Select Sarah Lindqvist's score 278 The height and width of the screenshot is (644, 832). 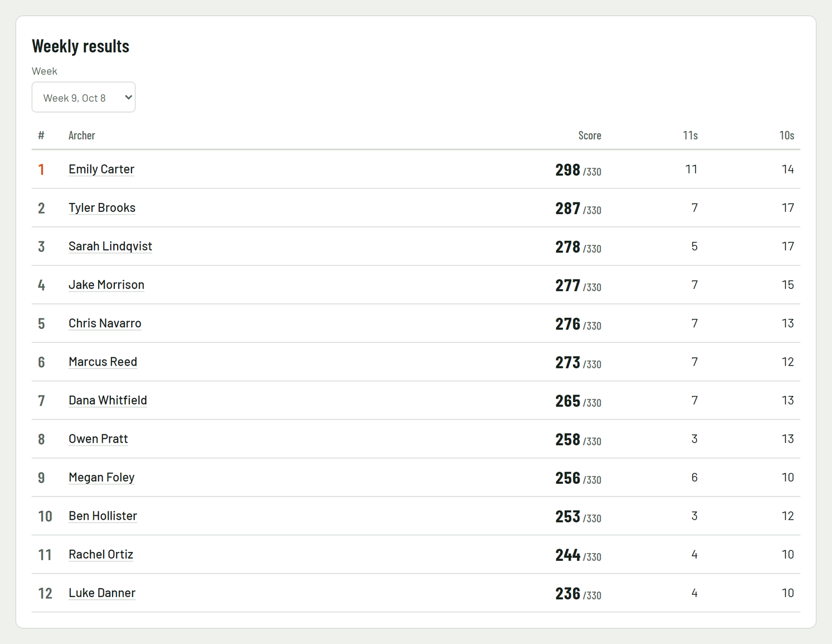point(567,247)
